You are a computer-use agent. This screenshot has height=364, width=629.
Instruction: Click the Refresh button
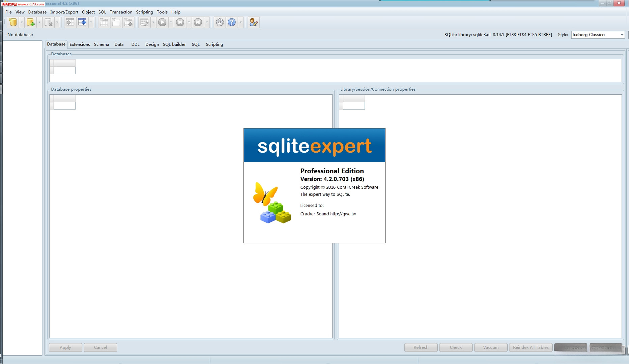point(421,347)
